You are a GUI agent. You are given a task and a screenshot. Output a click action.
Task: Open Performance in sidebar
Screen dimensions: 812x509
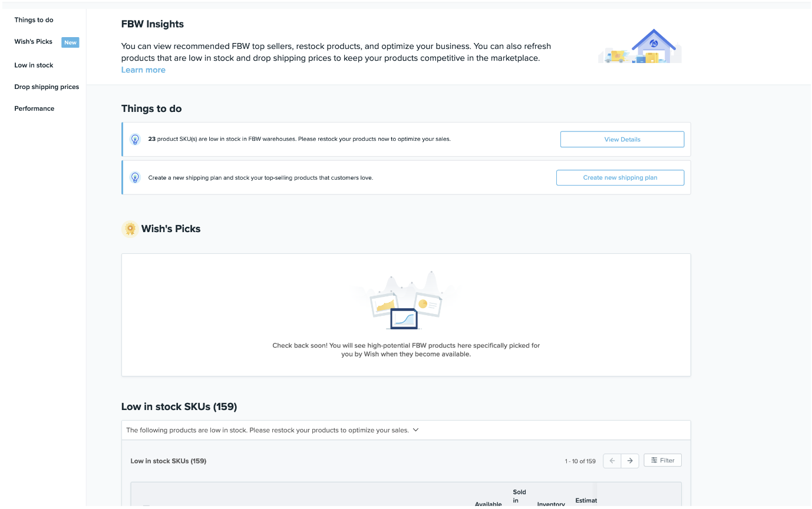point(34,108)
